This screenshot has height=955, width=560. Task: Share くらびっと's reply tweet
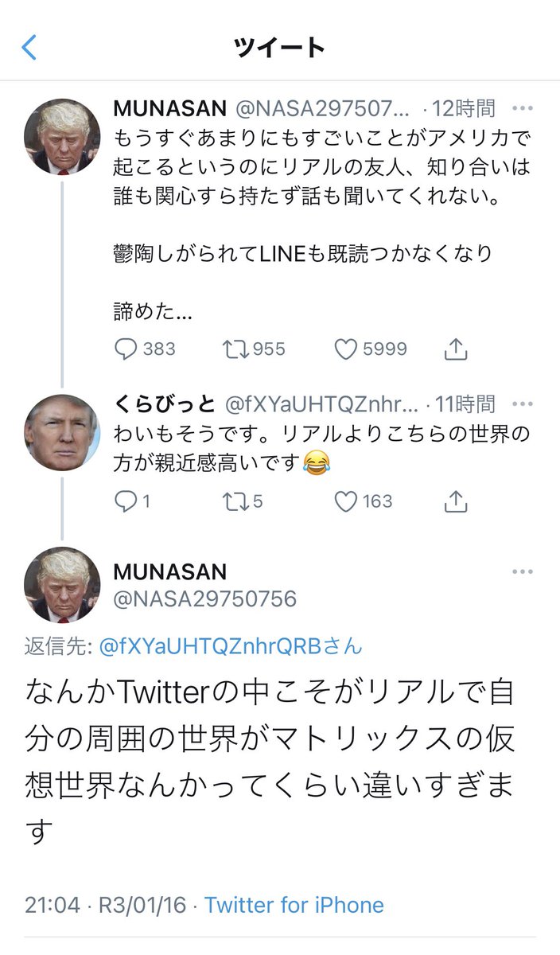coord(455,501)
